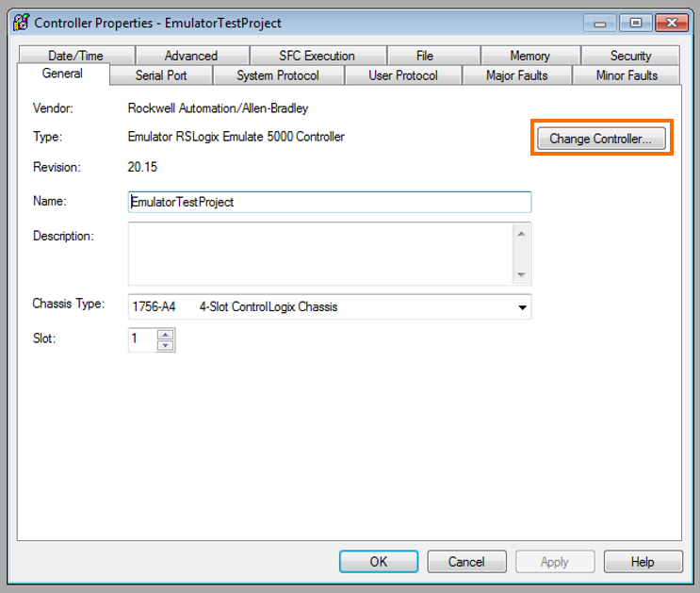Switch to the Serial Port tab
The image size is (700, 593).
click(161, 75)
